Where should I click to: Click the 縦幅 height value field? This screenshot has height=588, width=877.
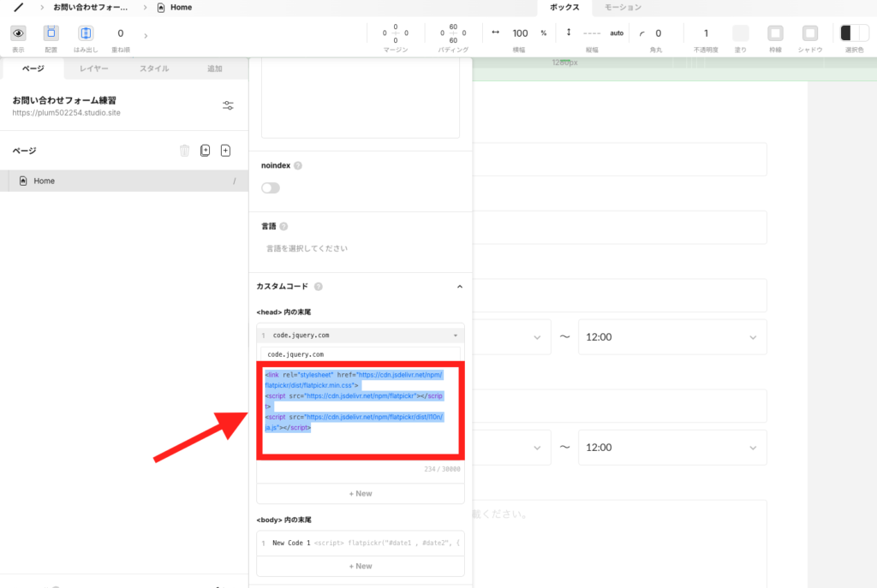(592, 33)
